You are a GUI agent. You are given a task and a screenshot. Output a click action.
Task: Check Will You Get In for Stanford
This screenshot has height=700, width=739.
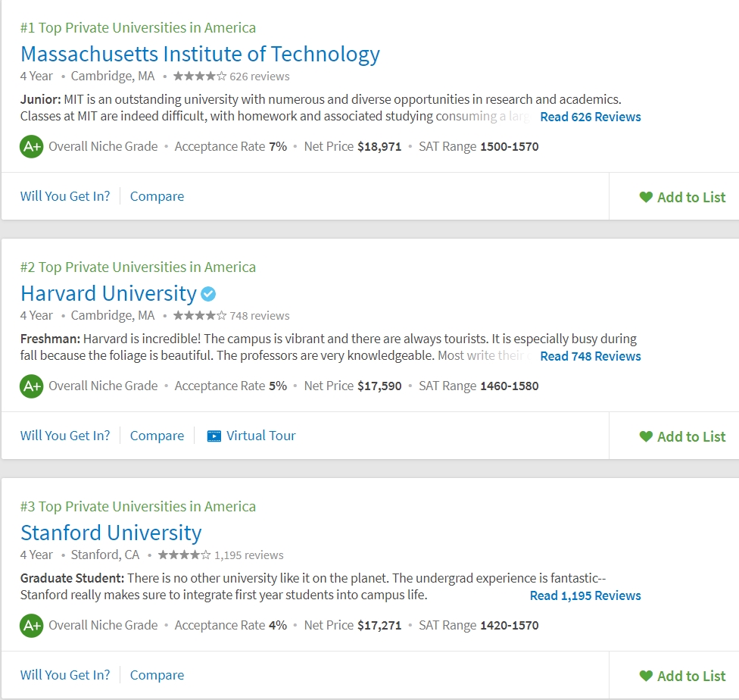[65, 675]
